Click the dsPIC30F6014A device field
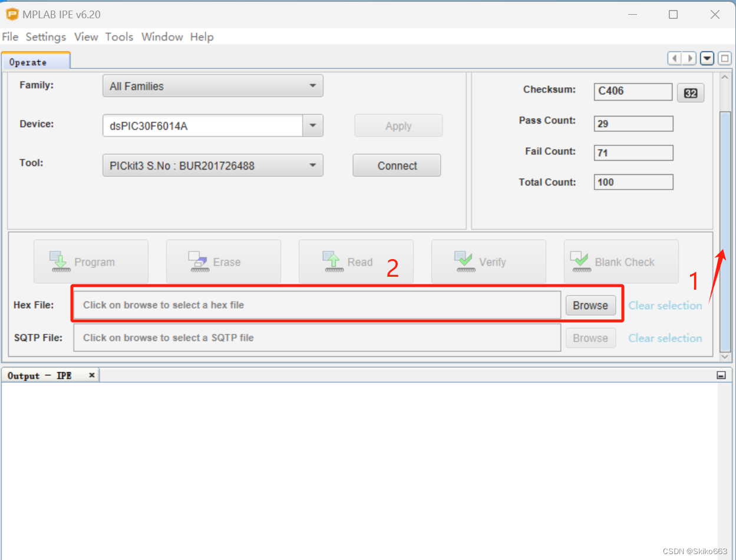736x560 pixels. pyautogui.click(x=203, y=125)
